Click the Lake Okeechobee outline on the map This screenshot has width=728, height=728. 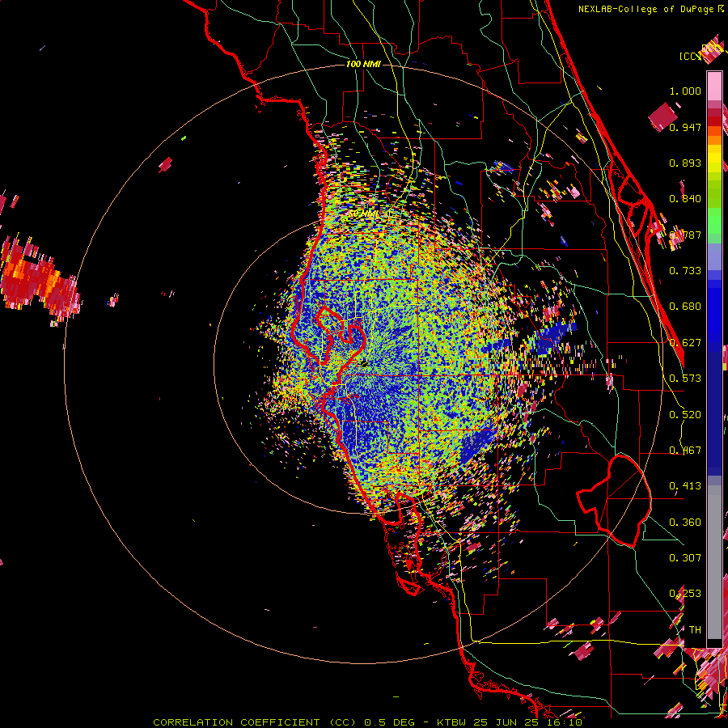pyautogui.click(x=614, y=501)
